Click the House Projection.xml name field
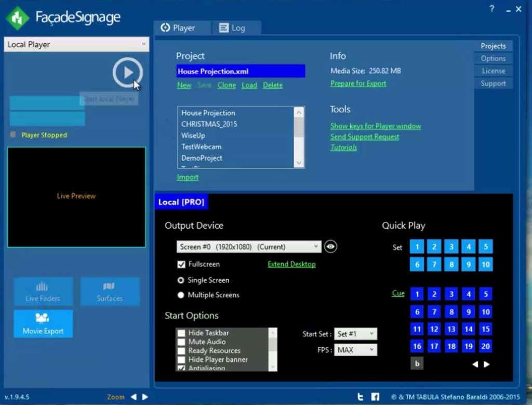Screen dimensions: 532x405 [241, 71]
